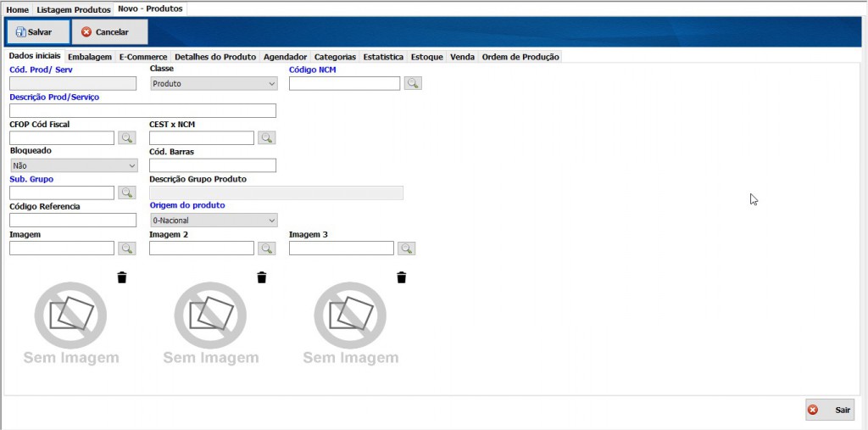Click the Imagem 3 search icon
This screenshot has height=430, width=868.
tap(406, 249)
